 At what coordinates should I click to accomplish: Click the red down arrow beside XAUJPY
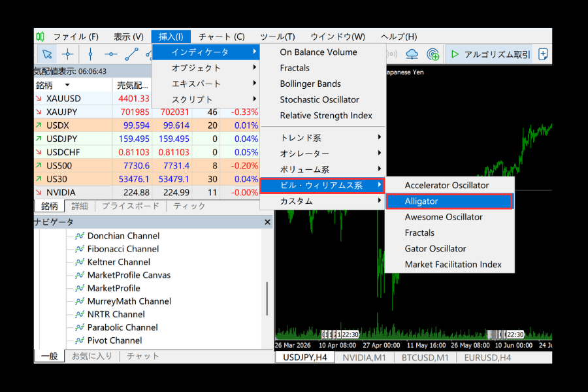(39, 112)
